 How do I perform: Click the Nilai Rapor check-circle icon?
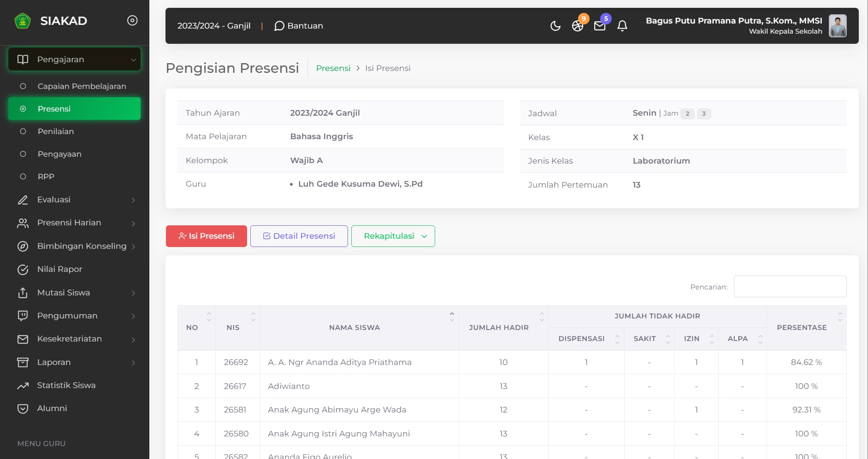coord(23,270)
